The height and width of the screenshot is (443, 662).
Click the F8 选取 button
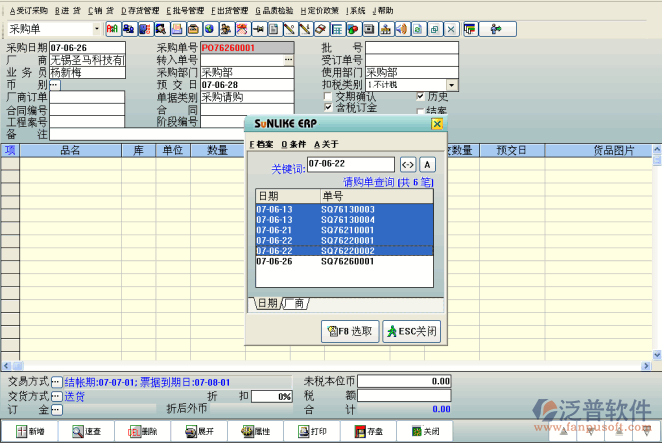[351, 331]
